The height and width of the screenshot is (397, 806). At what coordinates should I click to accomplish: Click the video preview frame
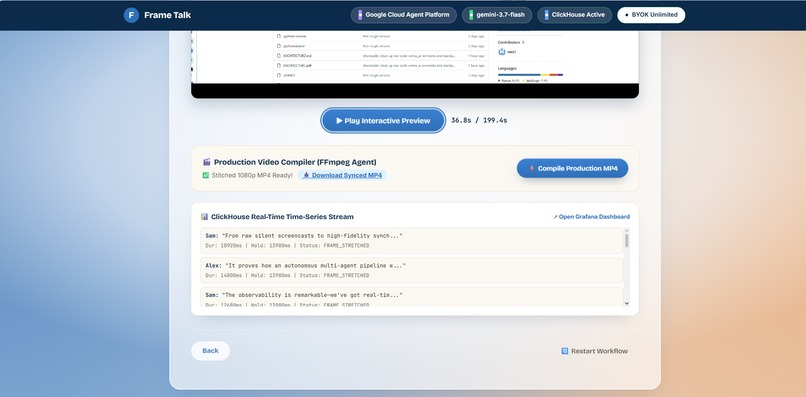(x=415, y=64)
